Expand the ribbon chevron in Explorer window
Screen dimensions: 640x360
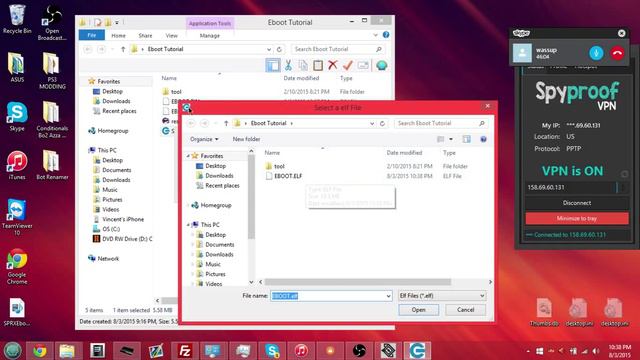click(376, 35)
